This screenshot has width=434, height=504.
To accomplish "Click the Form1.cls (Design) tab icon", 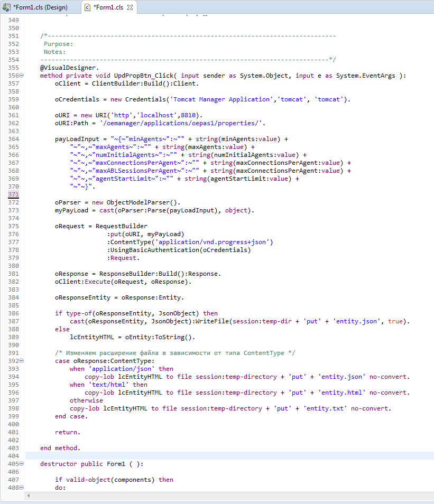I will 6,7.
